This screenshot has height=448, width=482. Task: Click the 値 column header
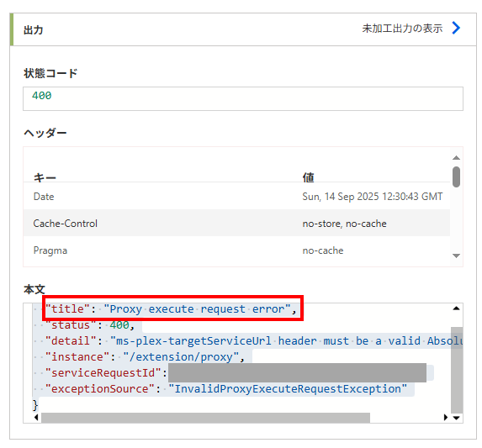[309, 177]
